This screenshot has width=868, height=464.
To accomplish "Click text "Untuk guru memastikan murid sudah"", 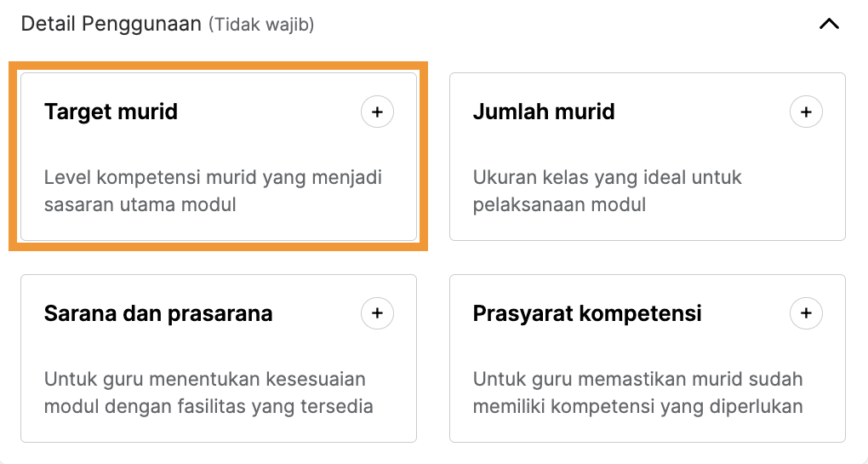I will pyautogui.click(x=637, y=379).
